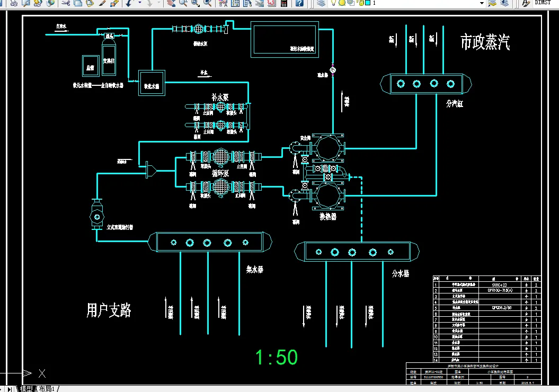
Task: Select the Zoom Realtime magnifier
Action: 183,3
